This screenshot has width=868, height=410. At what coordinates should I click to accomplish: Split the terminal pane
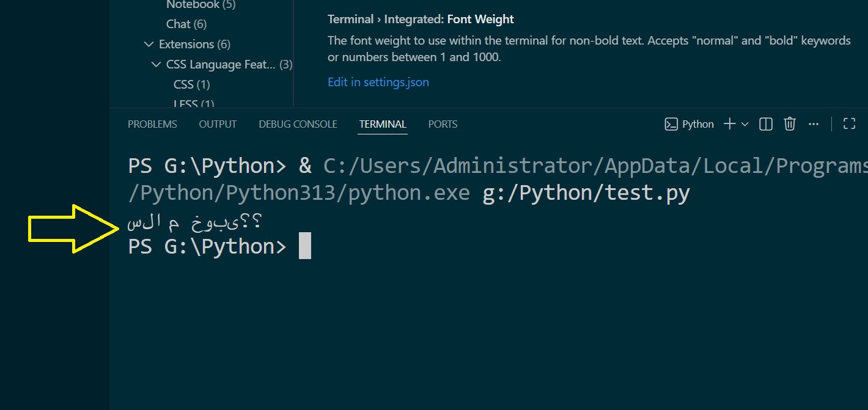tap(765, 124)
